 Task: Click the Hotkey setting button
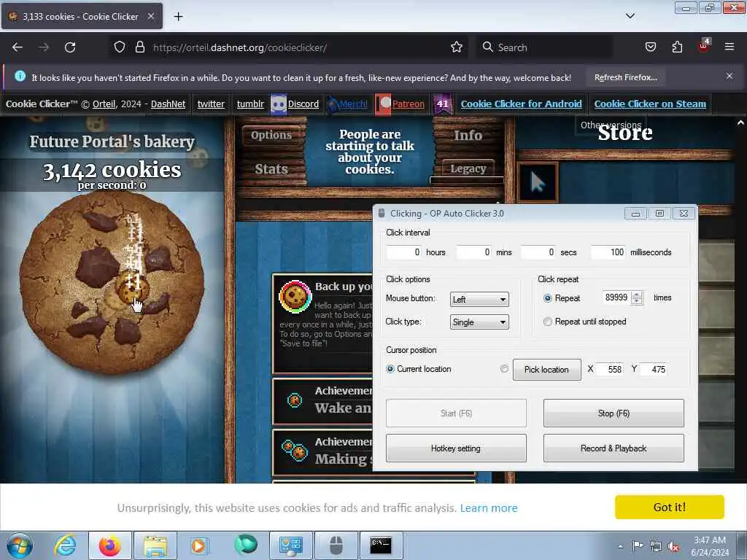click(x=456, y=448)
